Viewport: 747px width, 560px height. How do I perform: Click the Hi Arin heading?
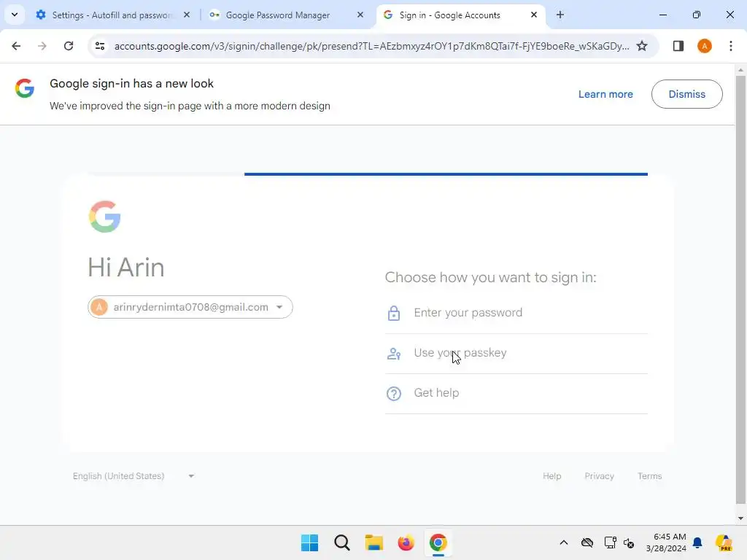(126, 267)
